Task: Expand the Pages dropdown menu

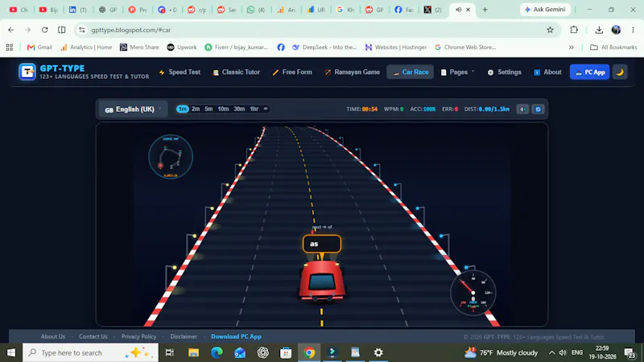Action: coord(458,72)
